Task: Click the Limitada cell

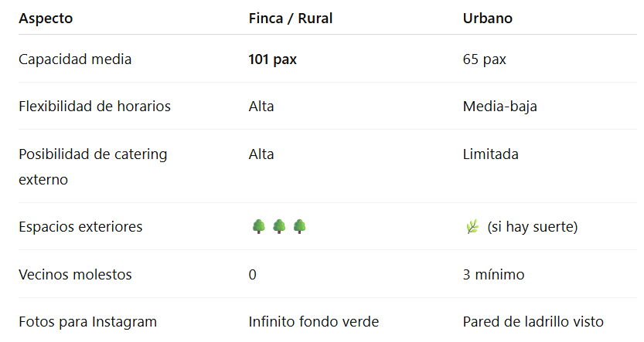Action: pos(490,154)
